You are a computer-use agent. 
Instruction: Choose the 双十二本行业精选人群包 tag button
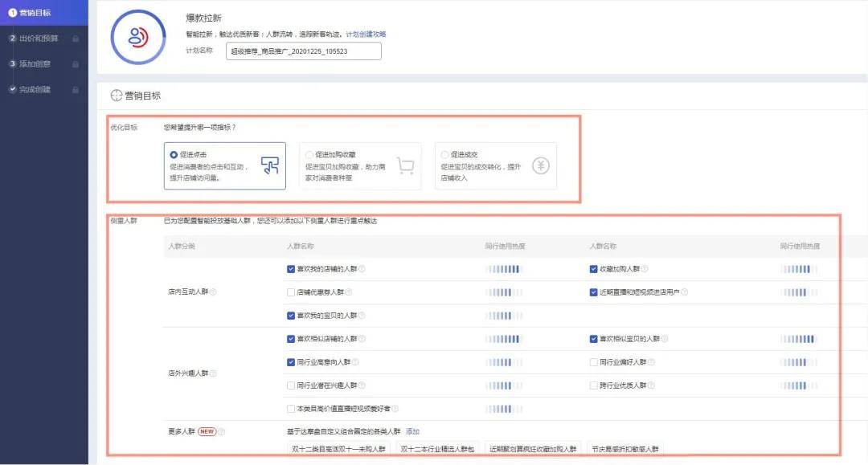pyautogui.click(x=437, y=449)
